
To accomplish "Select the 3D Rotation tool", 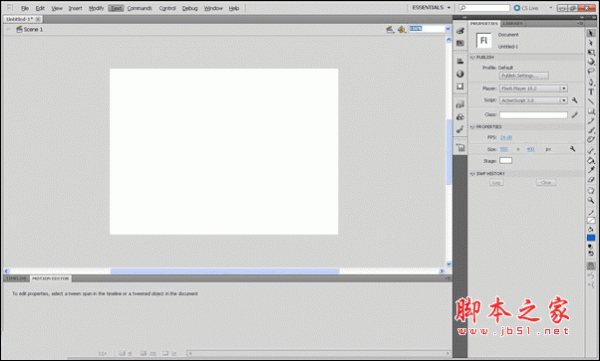I will pyautogui.click(x=591, y=62).
